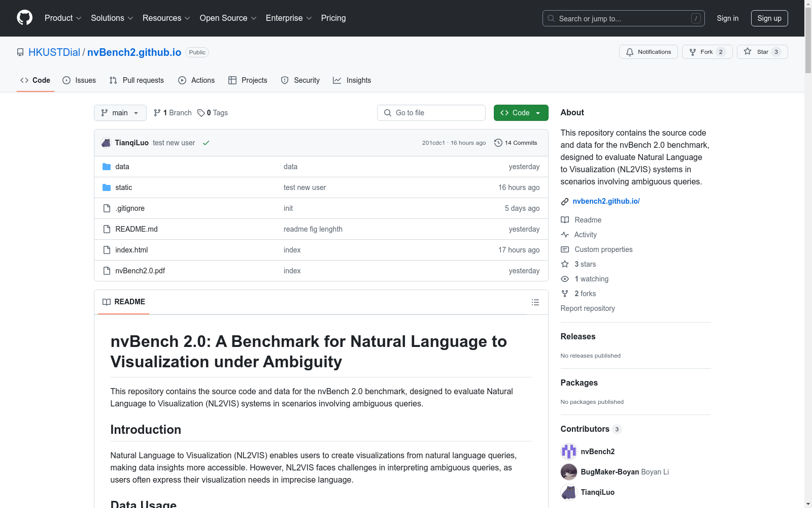Switch to the Projects tab

[x=248, y=80]
